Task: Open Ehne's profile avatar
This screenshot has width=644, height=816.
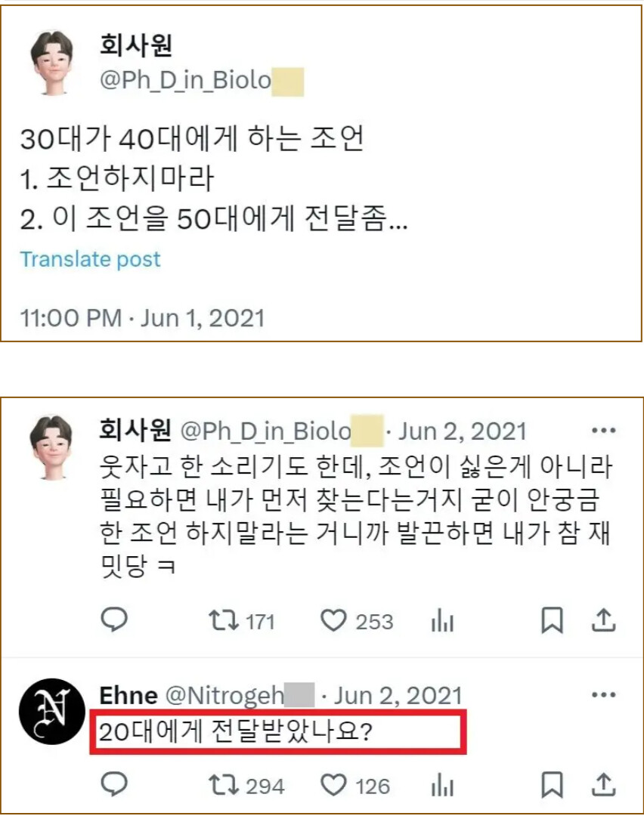Action: pyautogui.click(x=52, y=712)
